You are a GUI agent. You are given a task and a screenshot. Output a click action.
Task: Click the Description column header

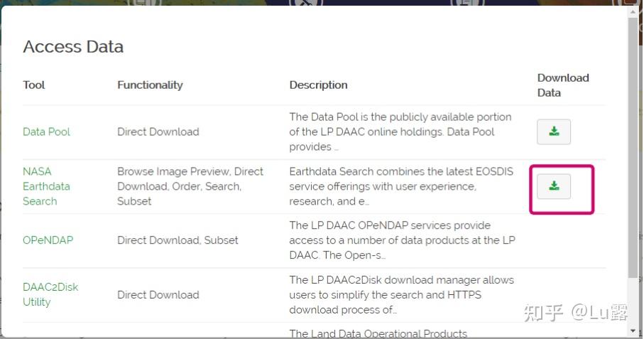[x=318, y=85]
